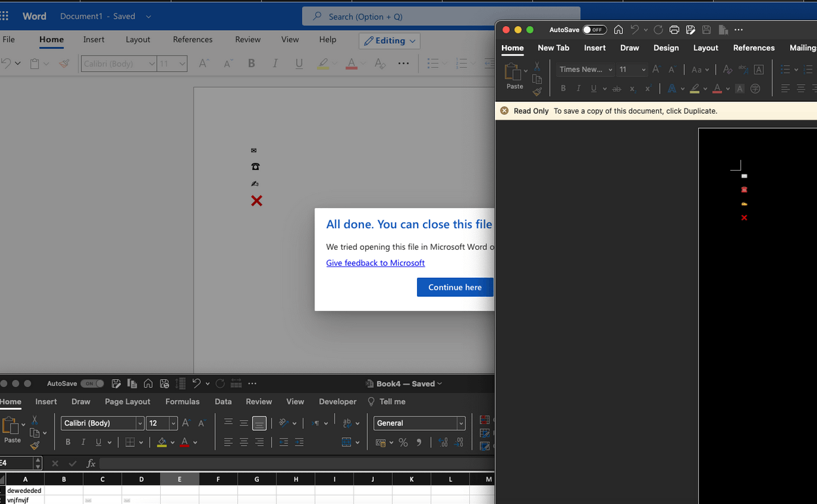Toggle AutoSave off switch in Word desktop
Viewport: 817px width, 504px height.
pos(595,30)
